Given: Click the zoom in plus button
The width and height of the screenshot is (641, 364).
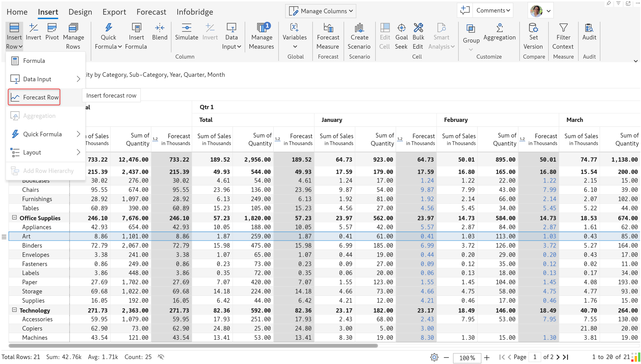Looking at the screenshot, I should click(487, 358).
